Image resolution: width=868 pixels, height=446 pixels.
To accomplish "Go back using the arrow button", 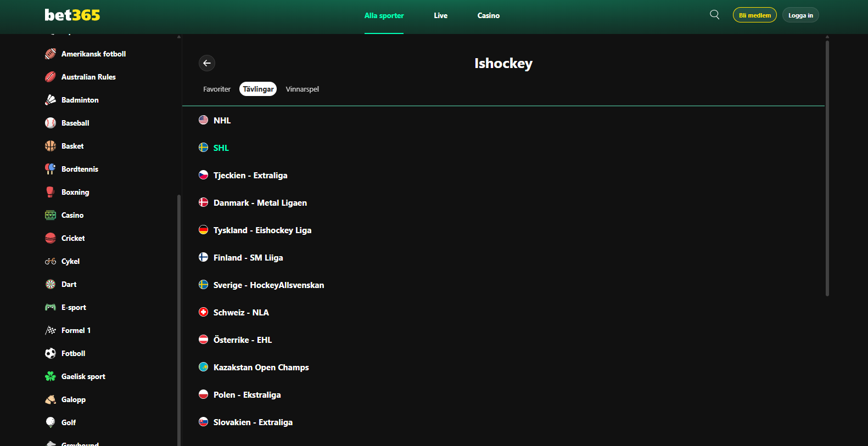I will click(x=207, y=63).
